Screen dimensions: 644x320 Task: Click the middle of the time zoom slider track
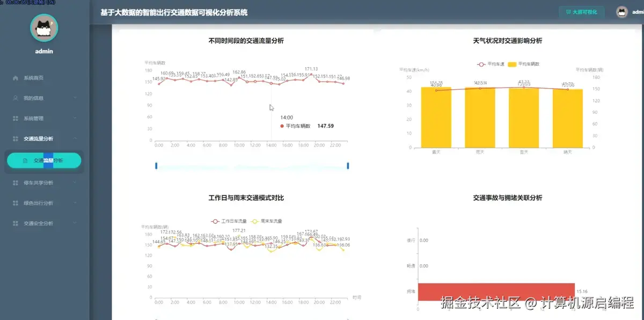(252, 166)
